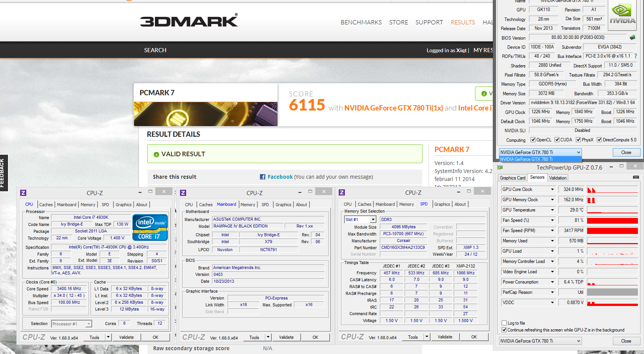Screen dimensions: 644x354
Task: Open the Video Engine Load sensor dropdown
Action: click(552, 272)
